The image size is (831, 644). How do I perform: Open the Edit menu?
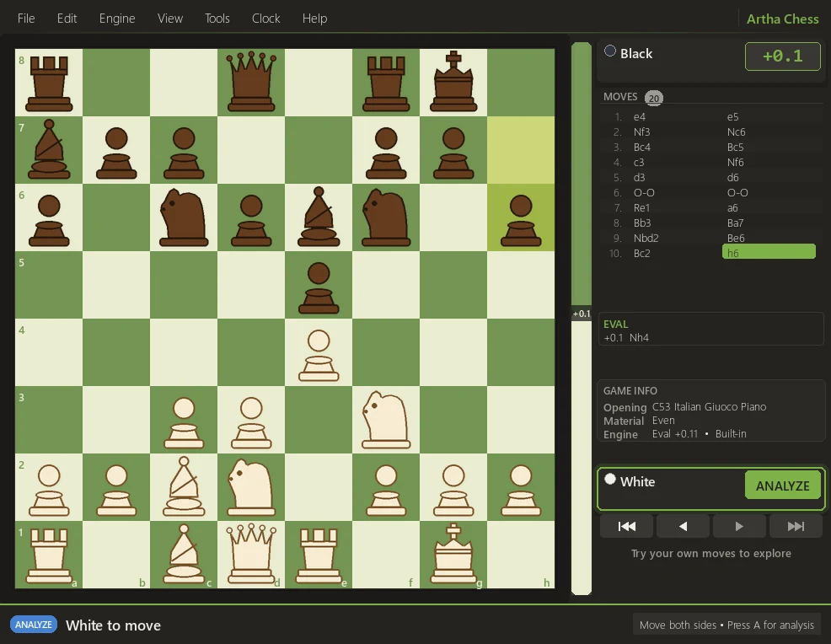point(67,19)
